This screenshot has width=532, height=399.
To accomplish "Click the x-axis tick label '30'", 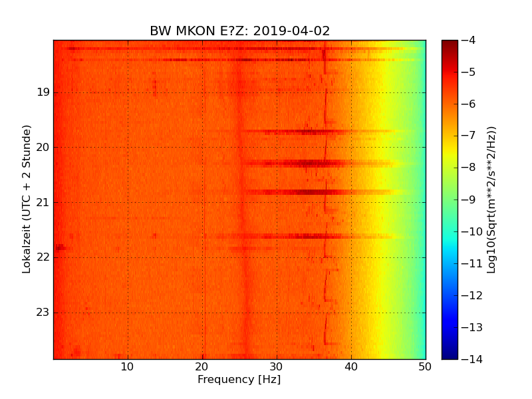I will click(x=277, y=367).
